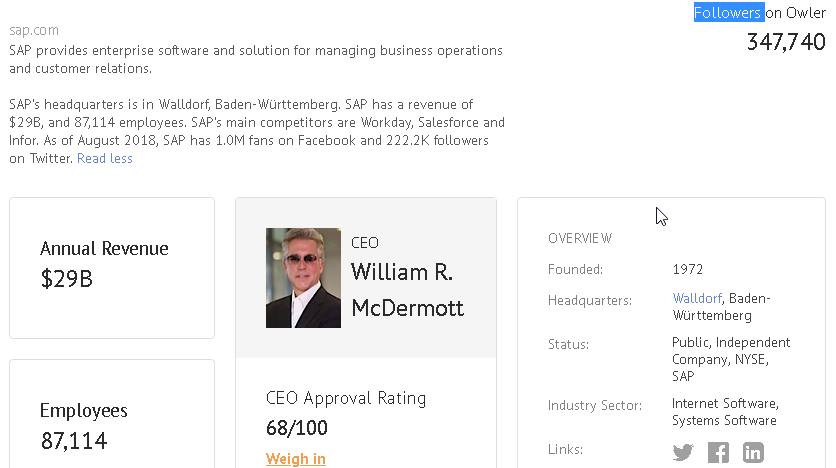The width and height of the screenshot is (836, 468).
Task: Click the CEO's profile photo
Action: tap(303, 278)
